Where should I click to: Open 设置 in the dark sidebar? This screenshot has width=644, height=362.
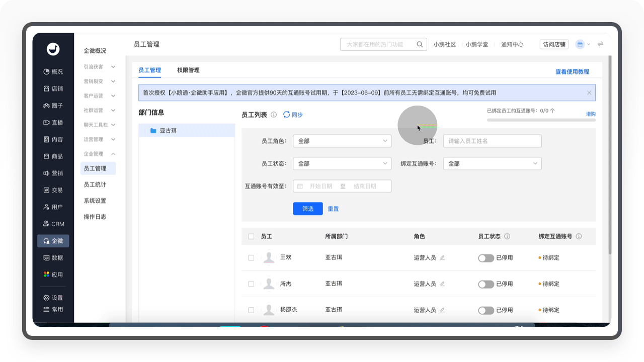(x=53, y=298)
